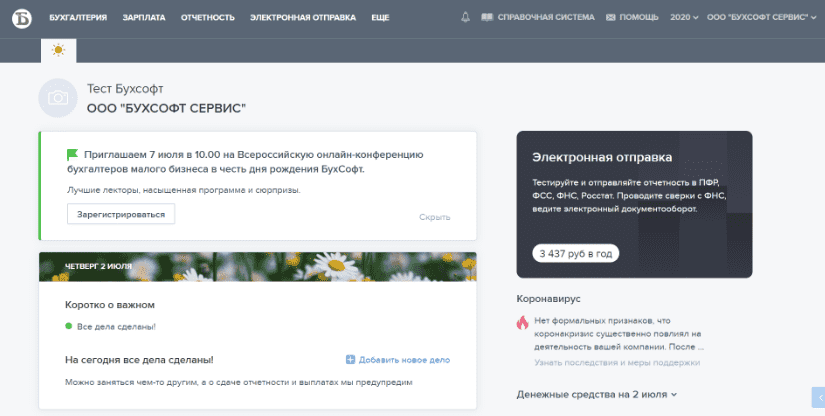Click the Коронавирус heading

548,299
